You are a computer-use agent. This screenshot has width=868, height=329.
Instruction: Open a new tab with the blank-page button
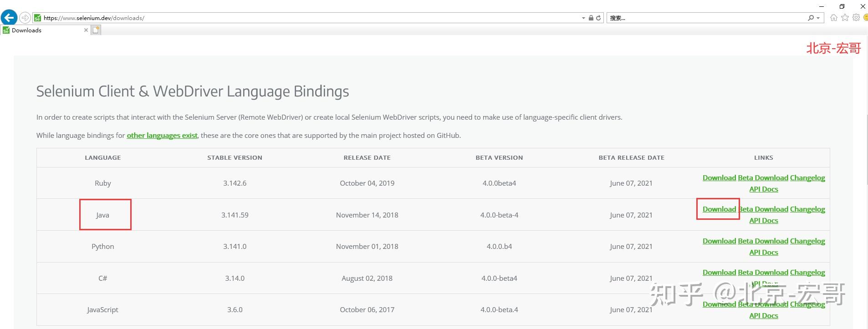pyautogui.click(x=96, y=30)
